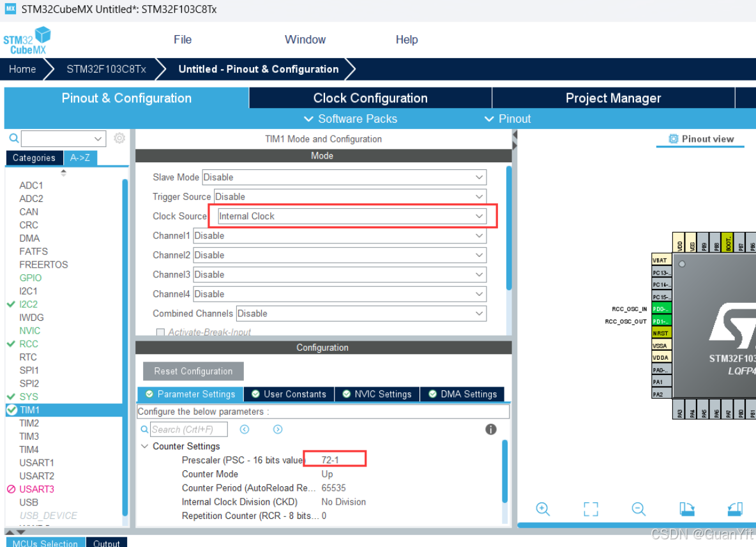The width and height of the screenshot is (756, 547).
Task: Open the Channel2 dropdown
Action: point(340,255)
